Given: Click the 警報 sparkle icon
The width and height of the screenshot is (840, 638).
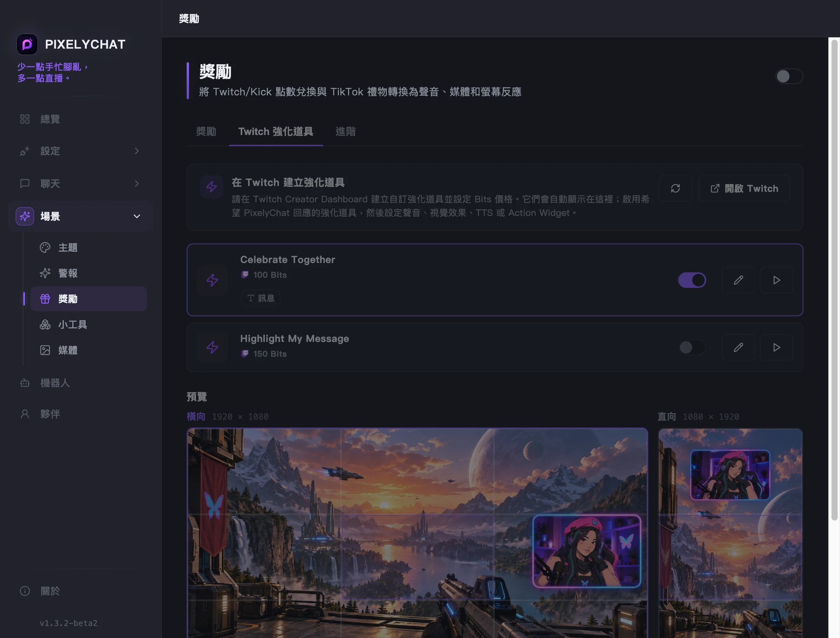Looking at the screenshot, I should [45, 273].
